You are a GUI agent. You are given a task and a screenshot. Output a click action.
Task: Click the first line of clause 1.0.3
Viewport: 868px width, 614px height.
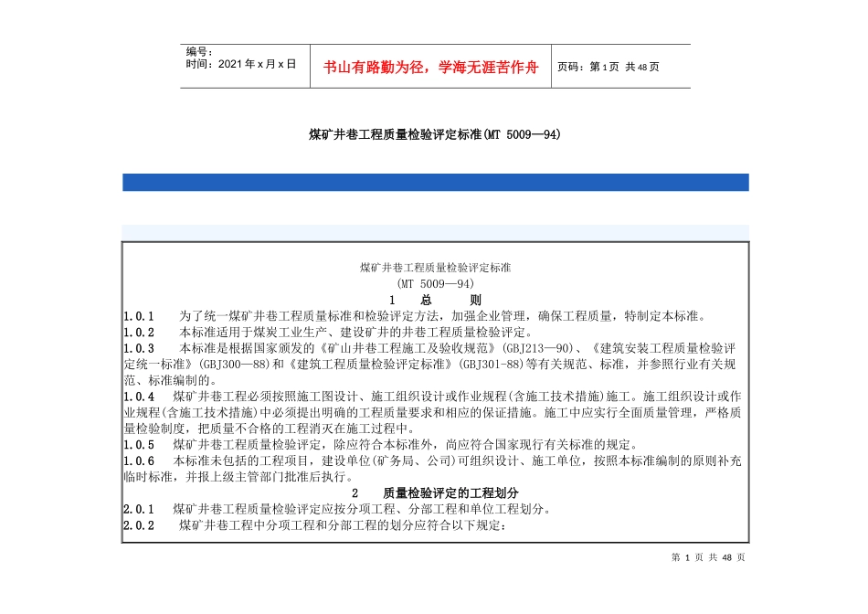pos(429,348)
